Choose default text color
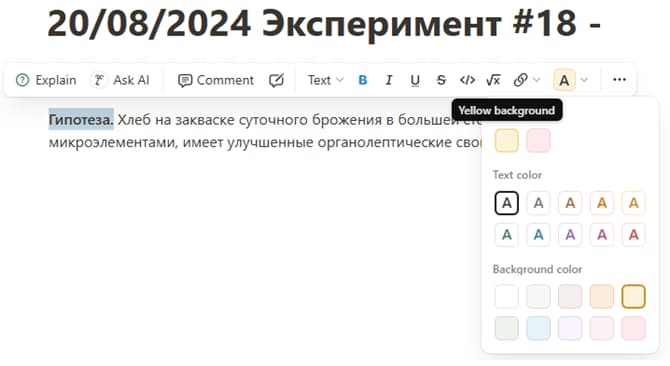 point(506,203)
